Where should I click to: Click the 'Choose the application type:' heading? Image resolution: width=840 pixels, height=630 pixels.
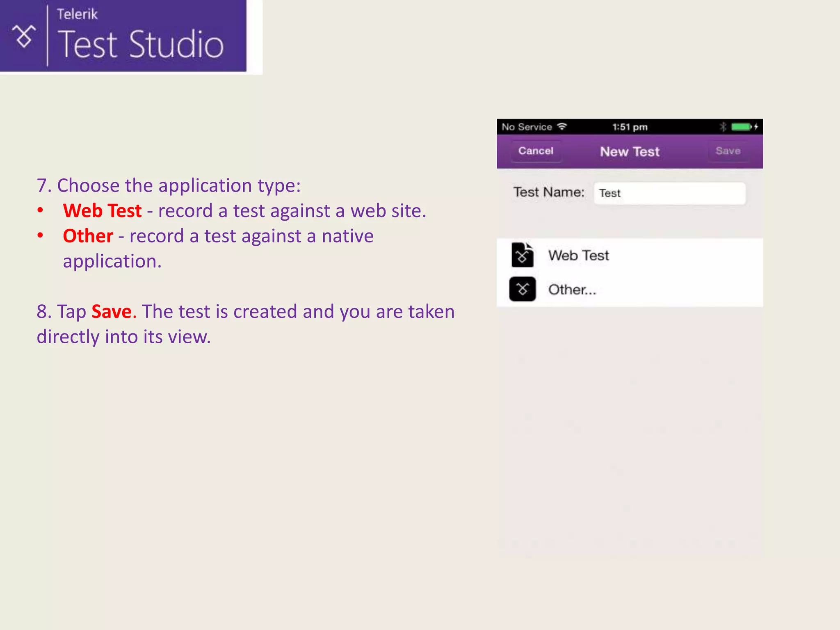click(179, 186)
